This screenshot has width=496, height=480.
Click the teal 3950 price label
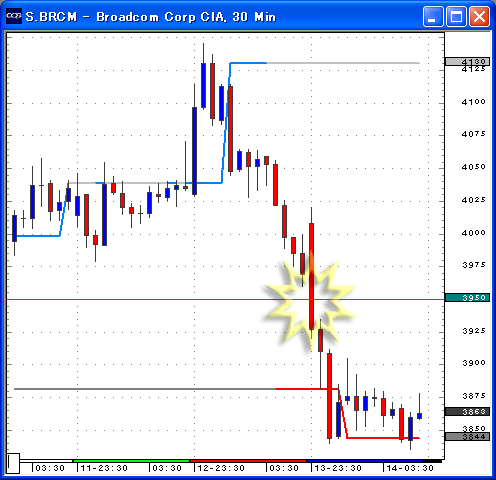pyautogui.click(x=467, y=297)
